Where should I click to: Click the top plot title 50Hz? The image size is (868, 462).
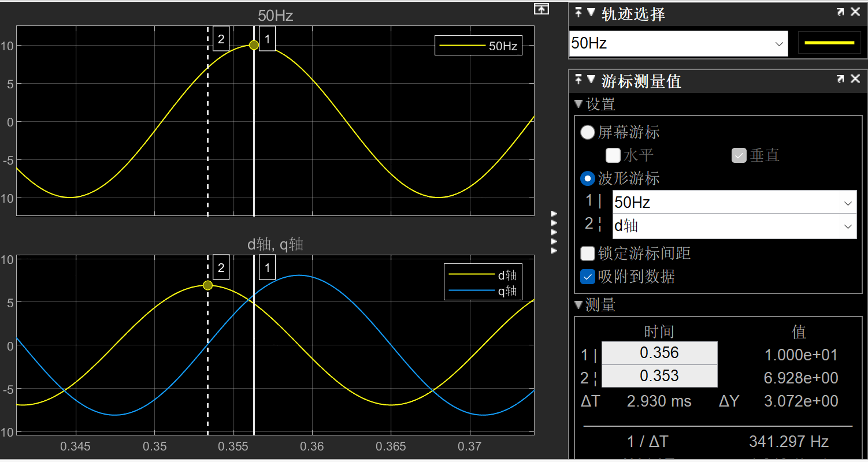pyautogui.click(x=276, y=16)
